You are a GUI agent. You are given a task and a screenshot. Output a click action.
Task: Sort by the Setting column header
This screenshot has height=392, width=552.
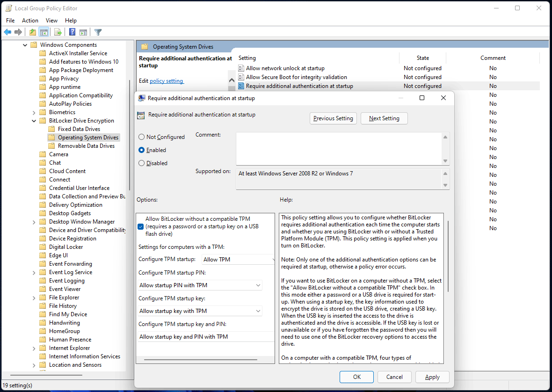[x=318, y=58]
